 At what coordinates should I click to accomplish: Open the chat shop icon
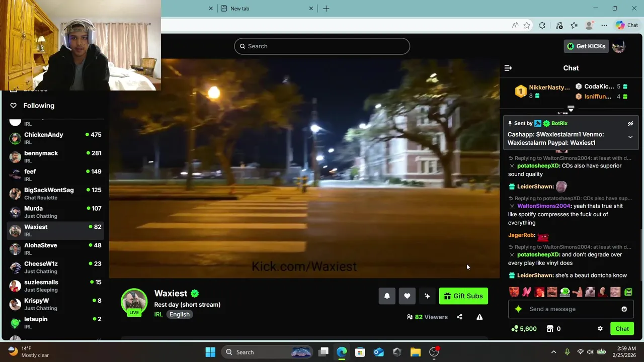(x=550, y=329)
